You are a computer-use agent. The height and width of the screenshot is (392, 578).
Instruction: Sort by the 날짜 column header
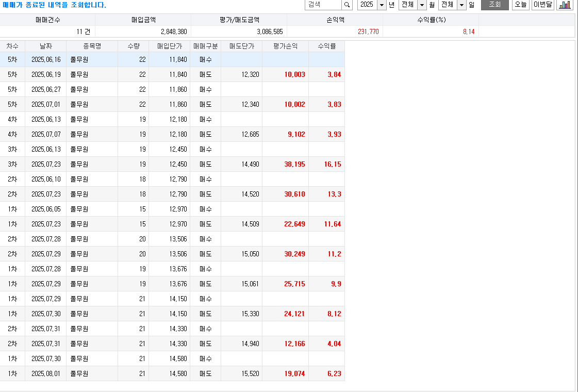pos(46,46)
